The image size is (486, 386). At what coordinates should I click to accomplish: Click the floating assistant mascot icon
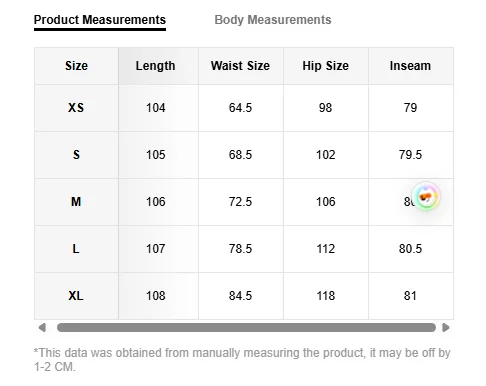click(x=426, y=197)
